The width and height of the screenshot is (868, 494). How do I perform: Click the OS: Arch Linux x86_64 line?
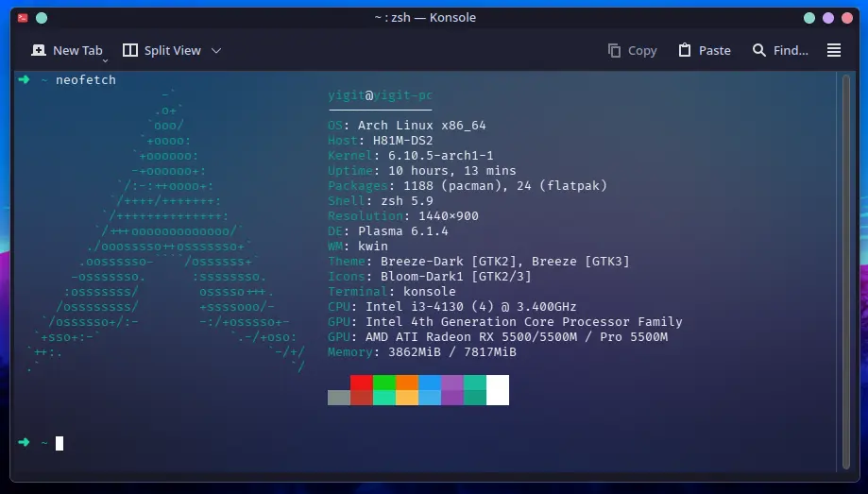[x=407, y=126]
